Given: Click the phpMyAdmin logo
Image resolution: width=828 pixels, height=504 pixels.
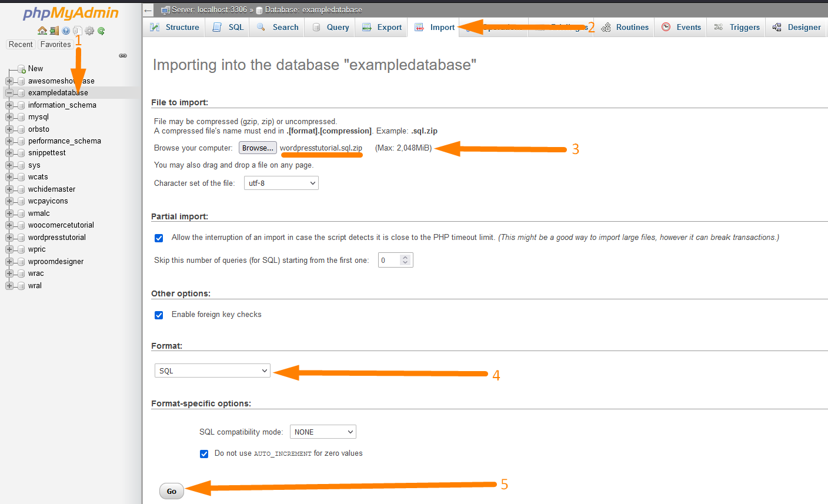Looking at the screenshot, I should pos(71,14).
